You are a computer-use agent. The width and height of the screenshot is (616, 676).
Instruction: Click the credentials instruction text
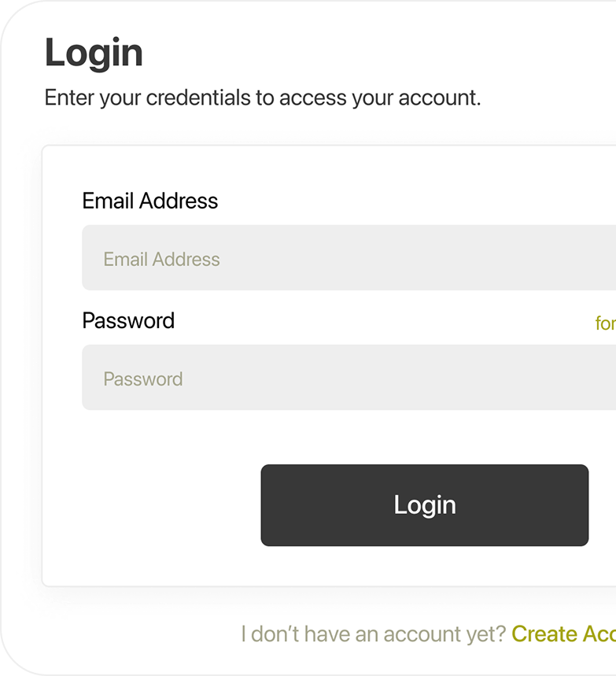tap(264, 98)
